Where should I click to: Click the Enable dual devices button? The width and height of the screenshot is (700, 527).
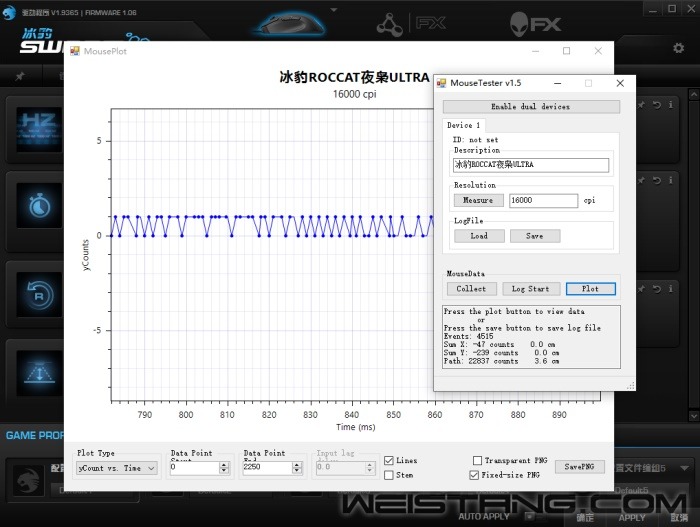pos(531,107)
